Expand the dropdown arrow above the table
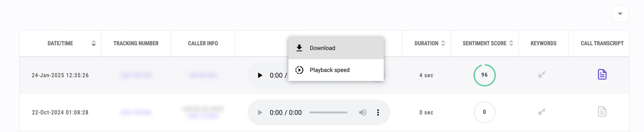This screenshot has height=132, width=644. coord(620,14)
